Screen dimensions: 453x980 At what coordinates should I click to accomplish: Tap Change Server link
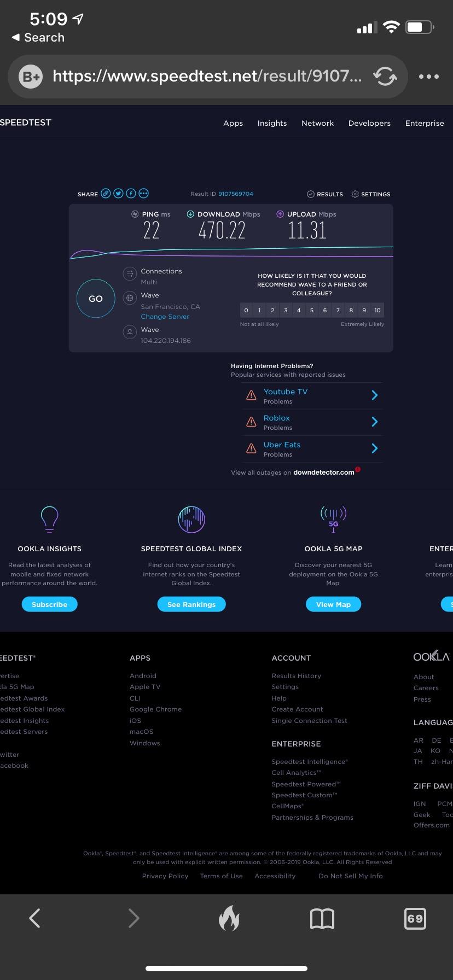click(x=165, y=317)
